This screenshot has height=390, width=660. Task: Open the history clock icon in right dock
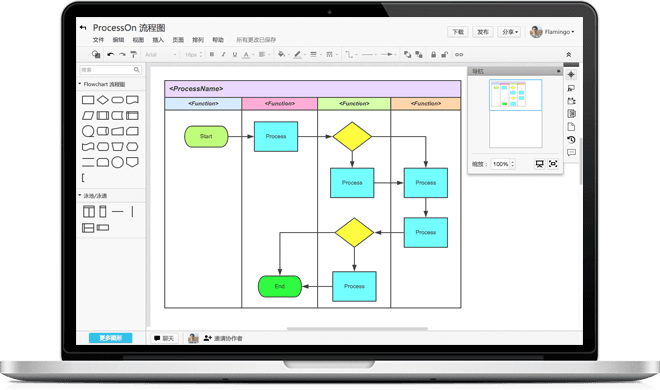(571, 140)
